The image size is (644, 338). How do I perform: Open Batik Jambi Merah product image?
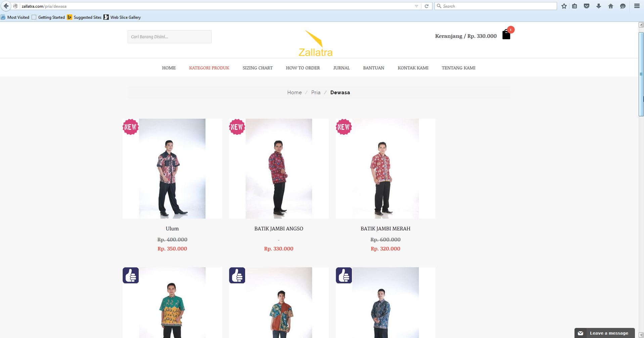tap(385, 169)
